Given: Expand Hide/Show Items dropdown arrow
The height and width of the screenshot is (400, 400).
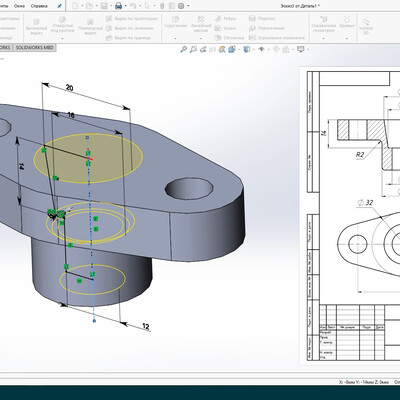Looking at the screenshot, I should [x=269, y=50].
